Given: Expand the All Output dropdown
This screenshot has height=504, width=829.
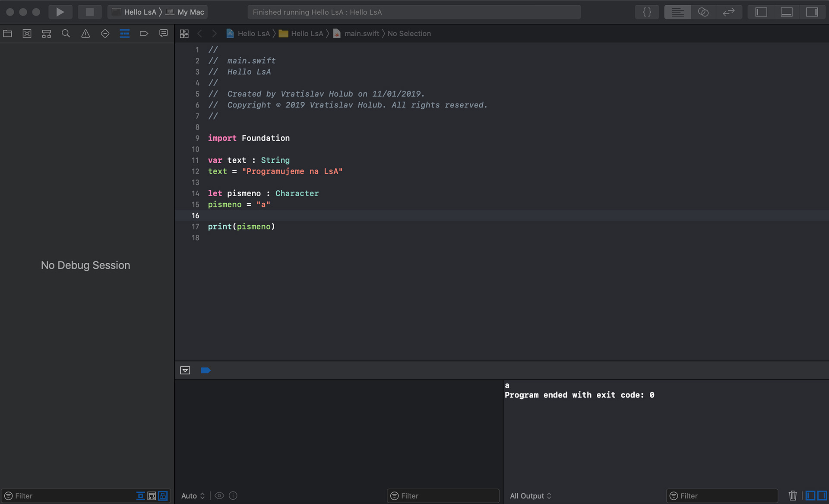Looking at the screenshot, I should [531, 496].
